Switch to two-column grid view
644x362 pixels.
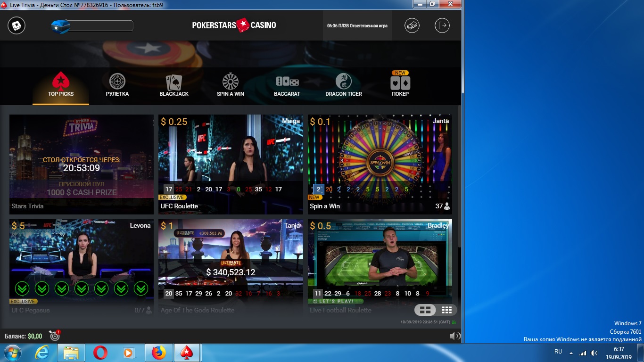point(425,310)
